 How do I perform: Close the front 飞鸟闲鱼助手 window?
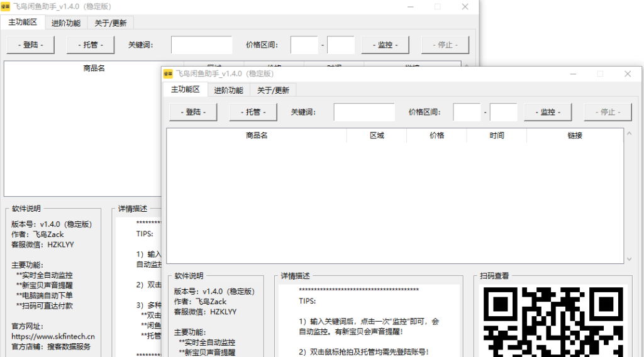628,74
